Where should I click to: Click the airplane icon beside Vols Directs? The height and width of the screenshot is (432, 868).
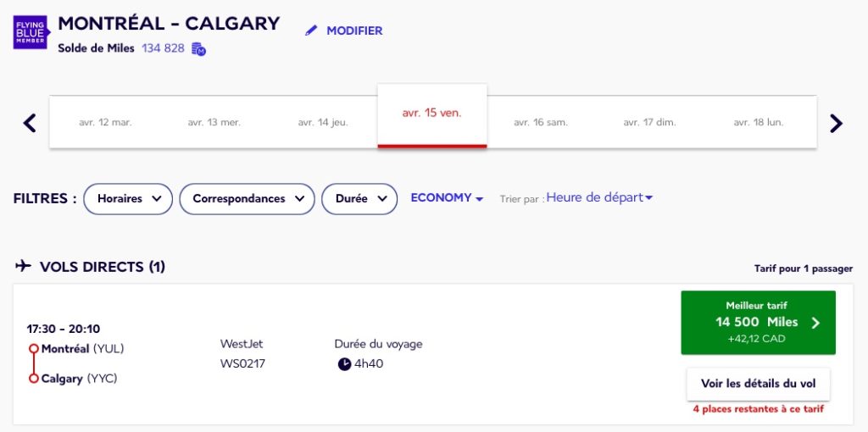(24, 267)
